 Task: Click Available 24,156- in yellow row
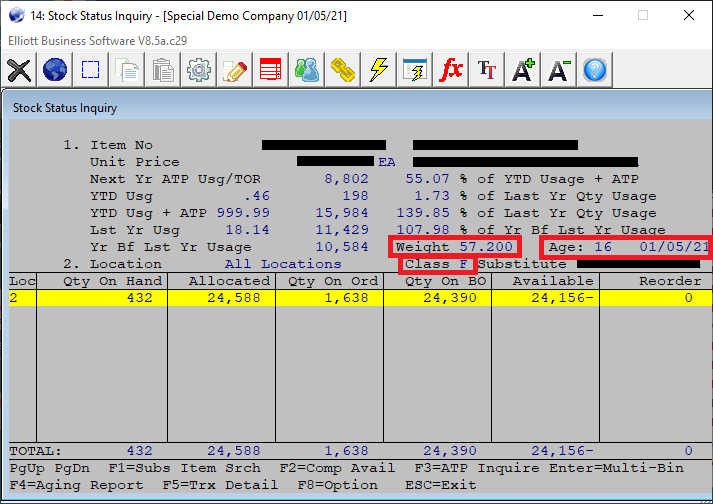point(562,298)
